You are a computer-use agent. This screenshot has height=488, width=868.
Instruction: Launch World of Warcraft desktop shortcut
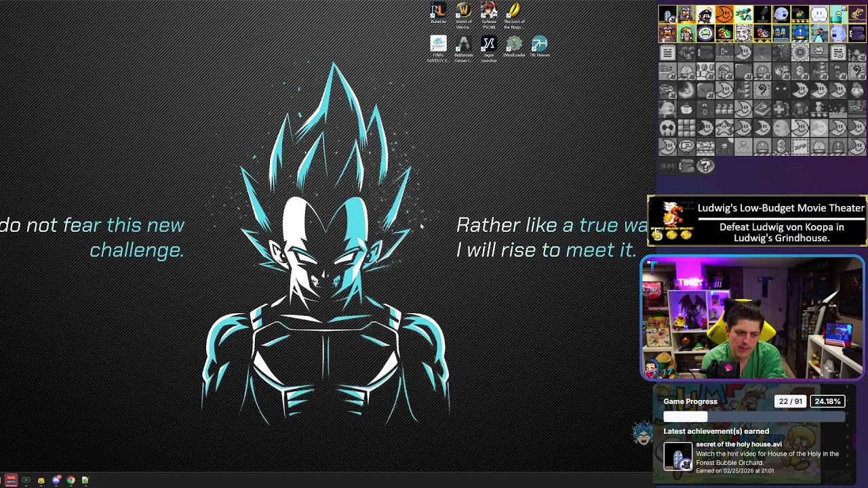tap(464, 14)
